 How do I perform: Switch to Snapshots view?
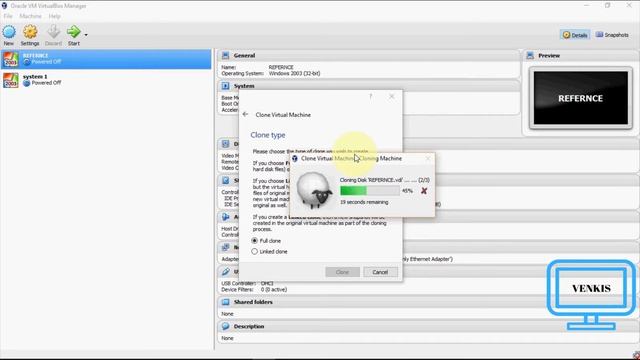pyautogui.click(x=612, y=35)
